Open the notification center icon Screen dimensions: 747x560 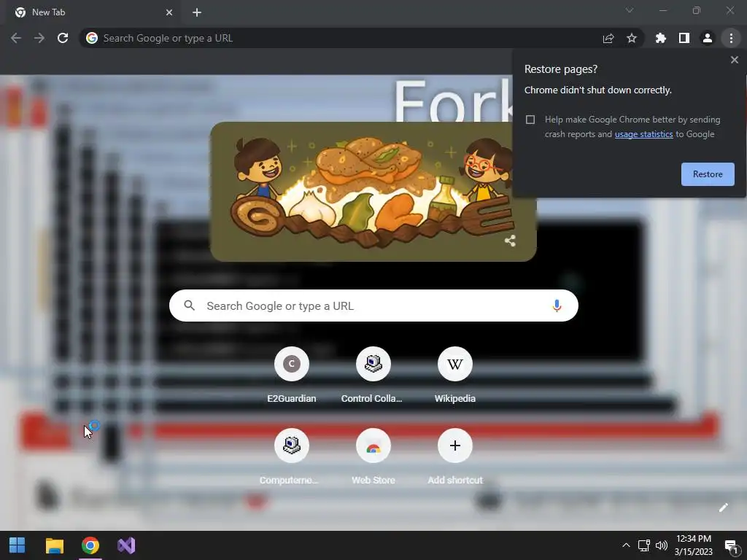tap(731, 545)
